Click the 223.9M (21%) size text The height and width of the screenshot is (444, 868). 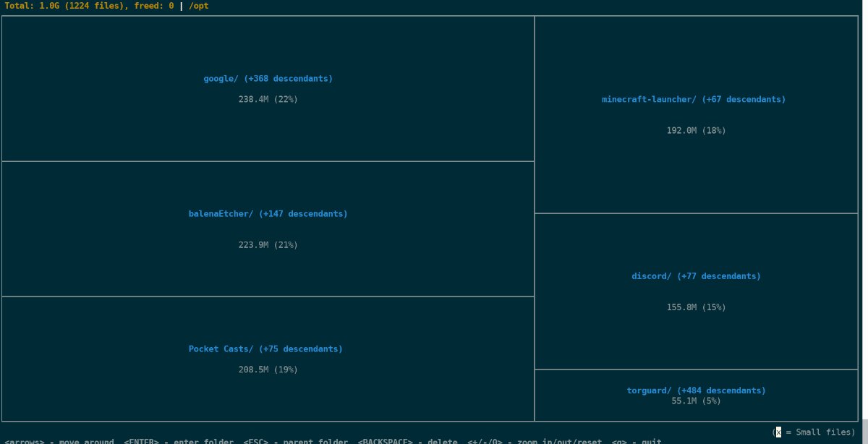[x=268, y=245]
